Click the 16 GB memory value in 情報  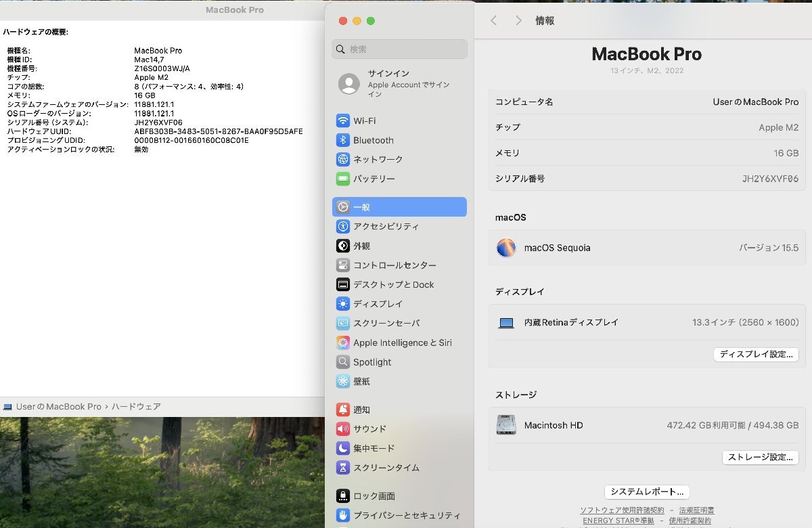click(786, 153)
